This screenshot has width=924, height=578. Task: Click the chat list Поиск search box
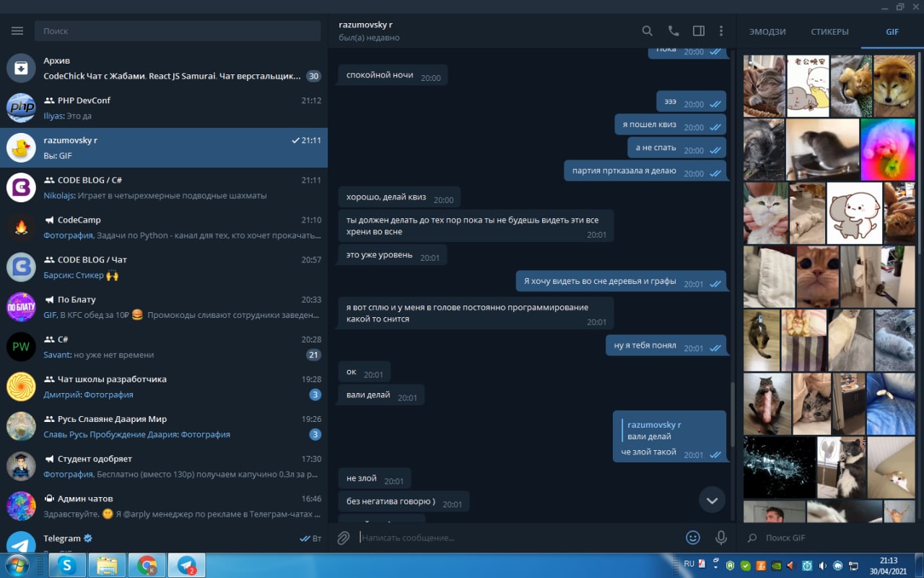coord(178,31)
